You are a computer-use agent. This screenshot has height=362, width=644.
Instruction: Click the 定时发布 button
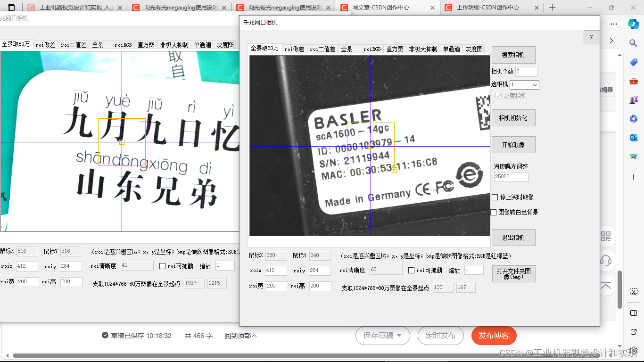click(x=440, y=336)
